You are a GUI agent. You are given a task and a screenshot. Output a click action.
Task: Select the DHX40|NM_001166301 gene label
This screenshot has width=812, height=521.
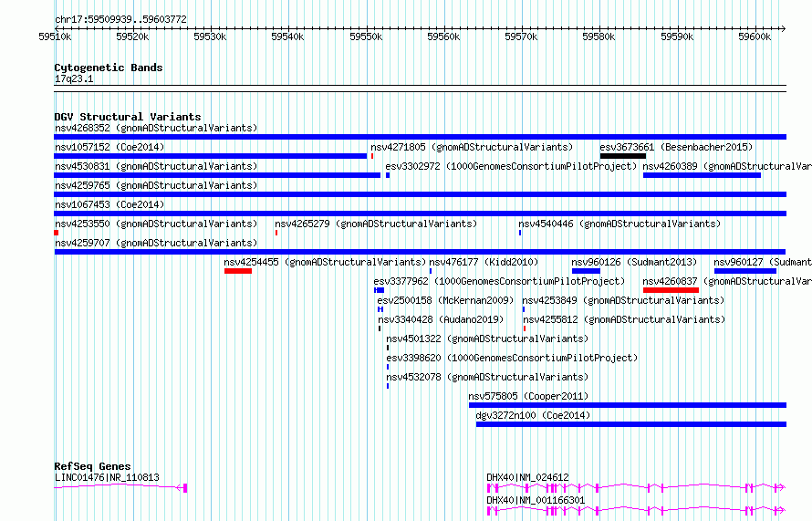536,500
